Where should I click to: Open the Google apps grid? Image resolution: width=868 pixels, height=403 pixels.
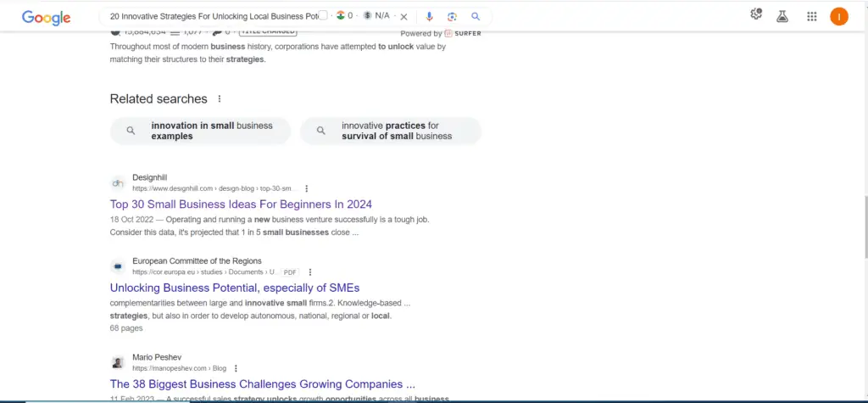pyautogui.click(x=811, y=16)
